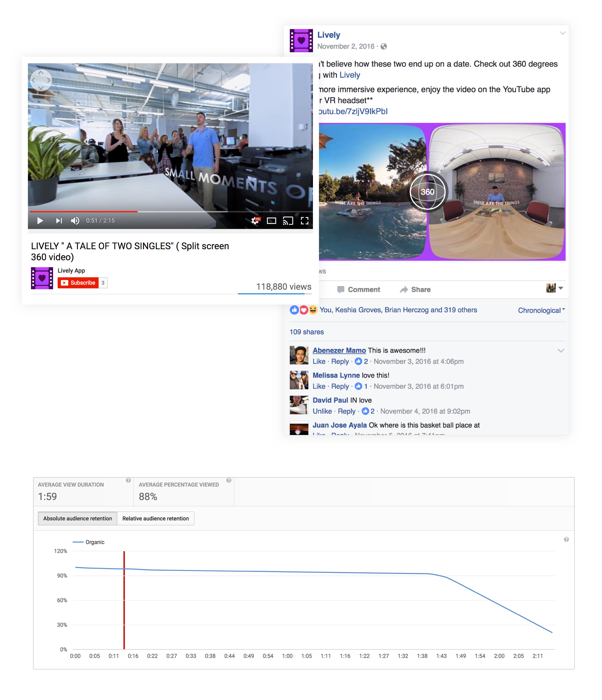This screenshot has height=700, width=602.
Task: Like Melissa Lynne's comment
Action: [x=319, y=386]
